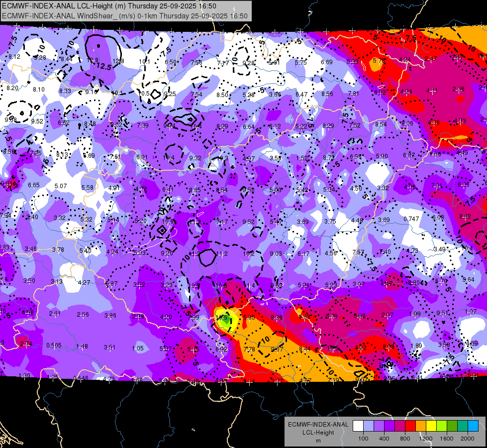The image size is (487, 448).
Task: Pick the red swatch in the color legend
Action: point(410,426)
